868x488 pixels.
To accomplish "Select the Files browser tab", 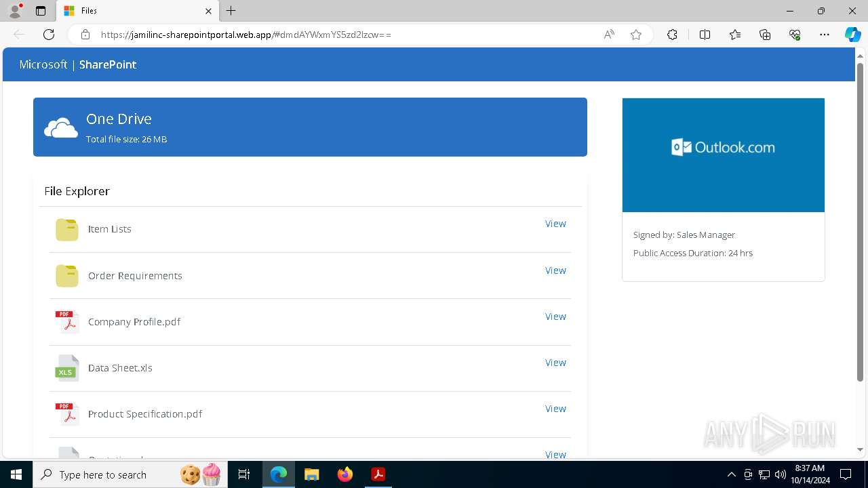I will (138, 11).
